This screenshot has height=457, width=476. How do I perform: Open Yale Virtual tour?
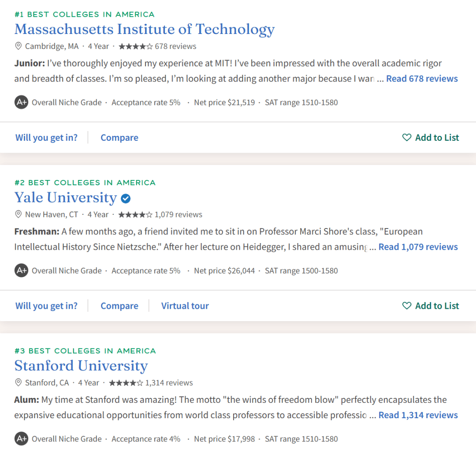185,306
